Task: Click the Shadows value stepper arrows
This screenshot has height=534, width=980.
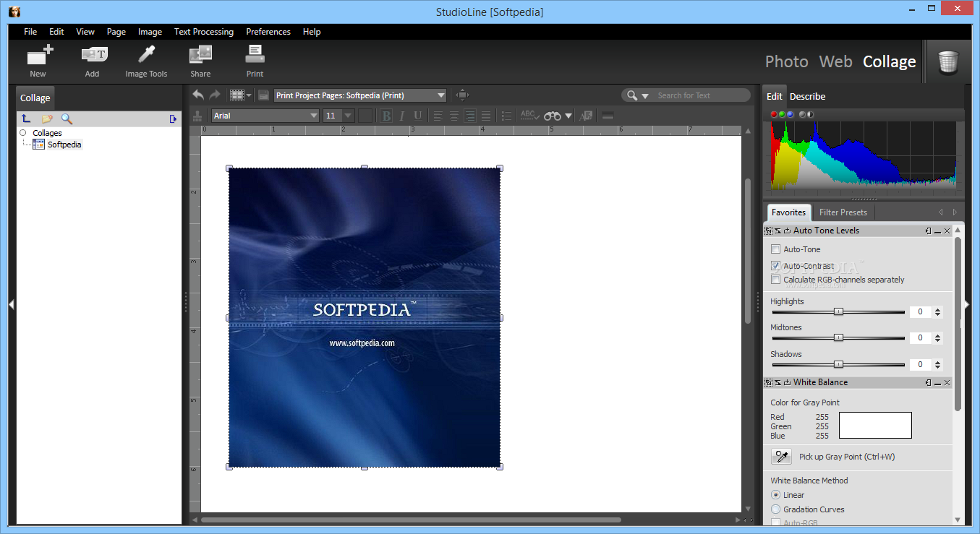Action: (x=938, y=365)
